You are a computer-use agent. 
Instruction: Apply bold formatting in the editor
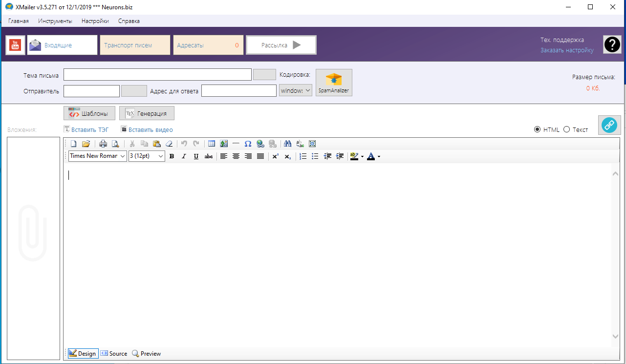(172, 156)
